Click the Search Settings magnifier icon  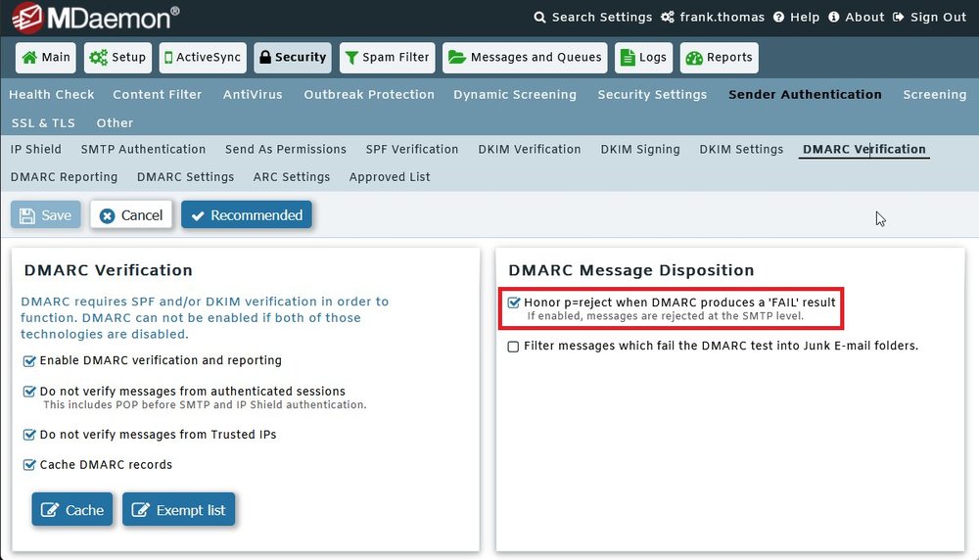click(x=539, y=18)
